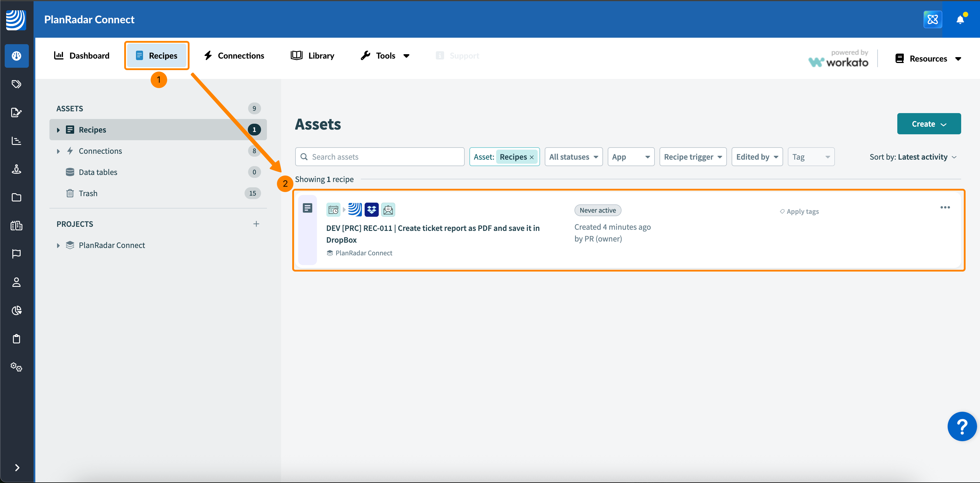Click the flag icon in left sidebar

pyautogui.click(x=16, y=254)
